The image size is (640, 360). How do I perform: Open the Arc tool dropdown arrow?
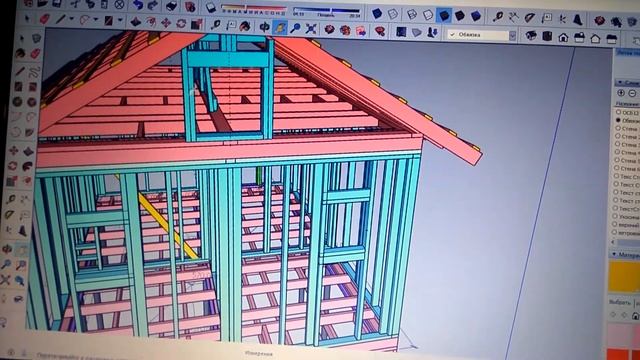96,20
